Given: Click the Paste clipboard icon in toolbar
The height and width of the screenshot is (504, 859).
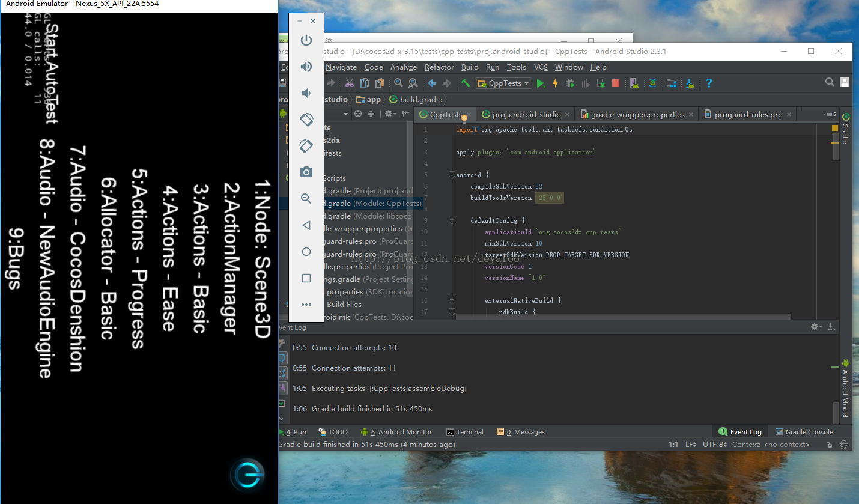Looking at the screenshot, I should (380, 83).
